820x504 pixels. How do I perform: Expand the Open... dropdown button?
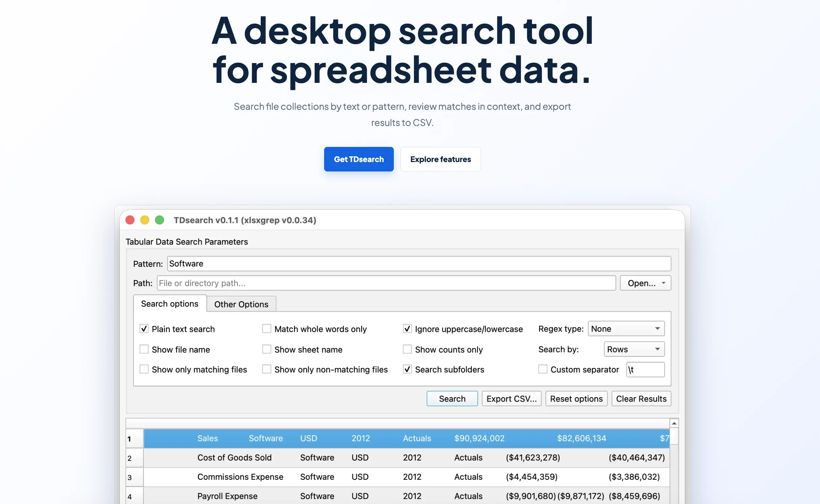645,283
